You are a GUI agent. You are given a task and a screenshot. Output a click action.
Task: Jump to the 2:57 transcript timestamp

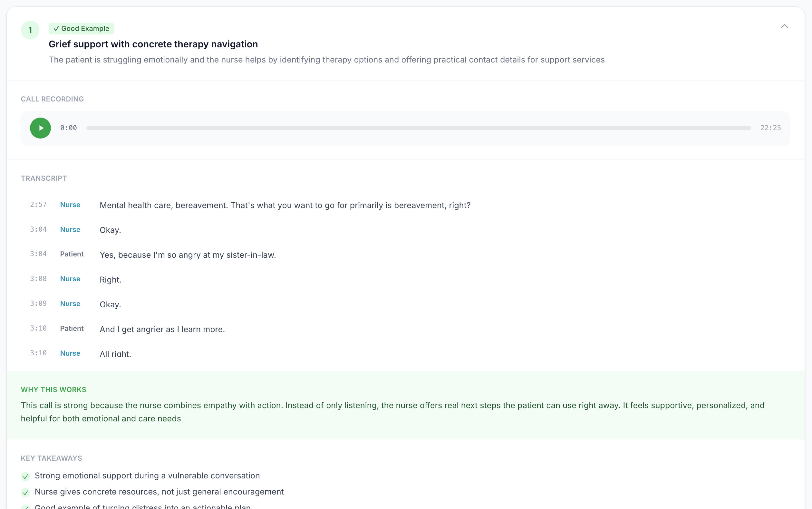pyautogui.click(x=38, y=205)
